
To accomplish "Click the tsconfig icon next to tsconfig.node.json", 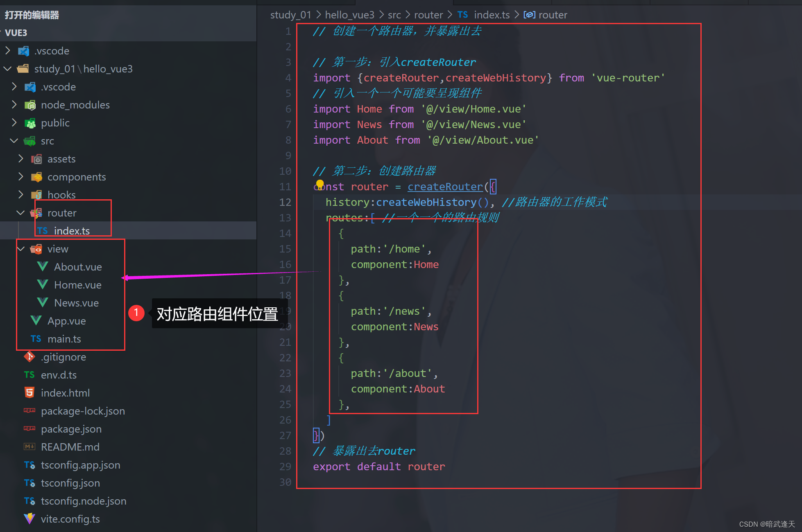I will tap(29, 501).
